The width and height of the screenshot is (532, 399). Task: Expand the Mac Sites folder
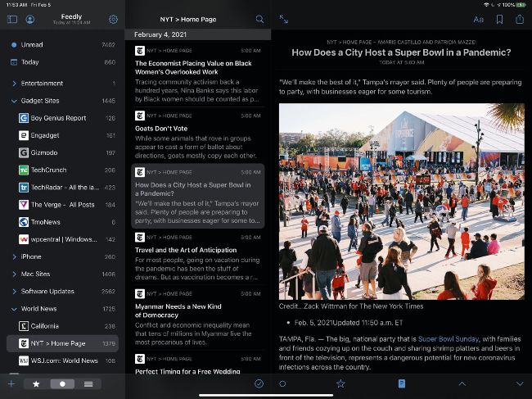(x=14, y=274)
